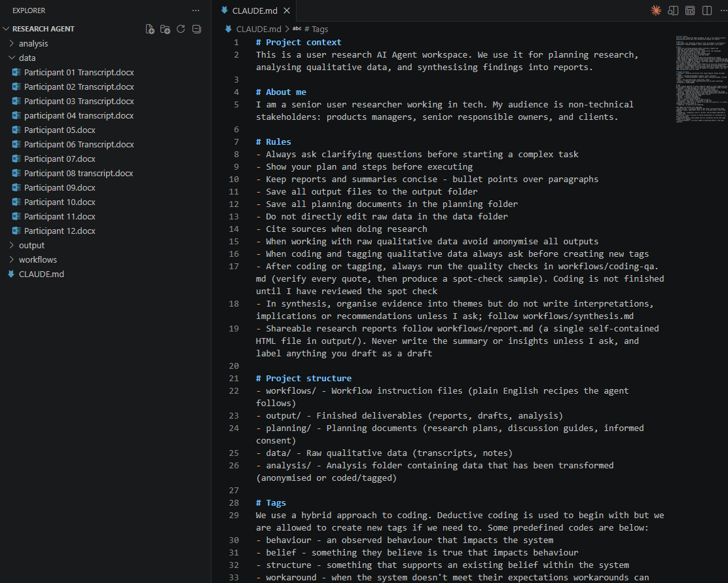
Task: Open Participant 10.docx
Action: click(60, 202)
